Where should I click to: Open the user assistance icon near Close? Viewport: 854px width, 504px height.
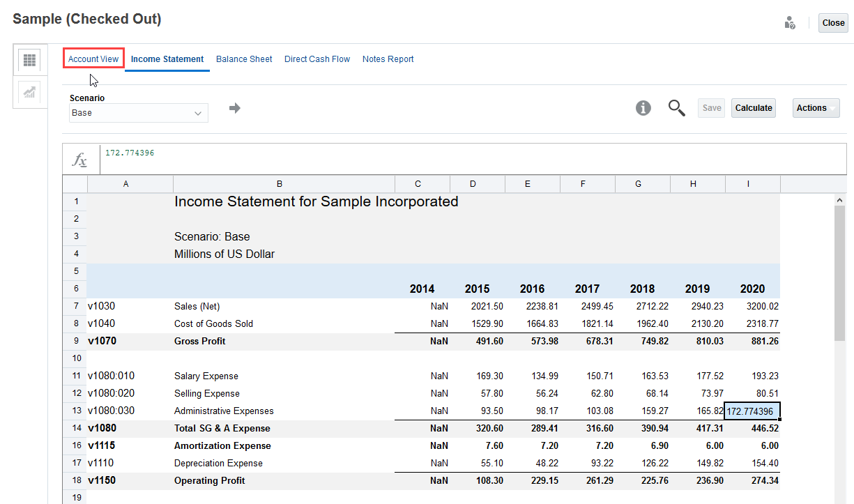pyautogui.click(x=790, y=22)
